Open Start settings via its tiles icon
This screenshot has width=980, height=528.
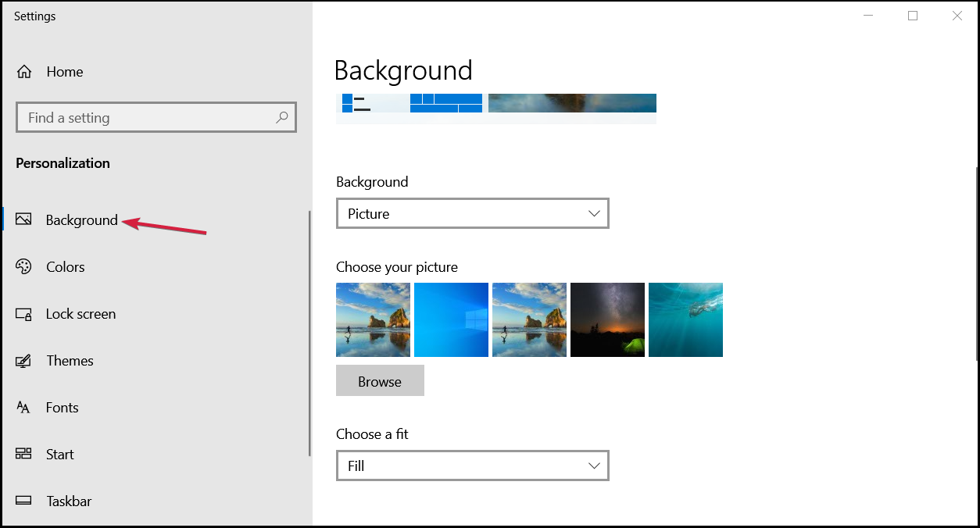click(x=23, y=454)
